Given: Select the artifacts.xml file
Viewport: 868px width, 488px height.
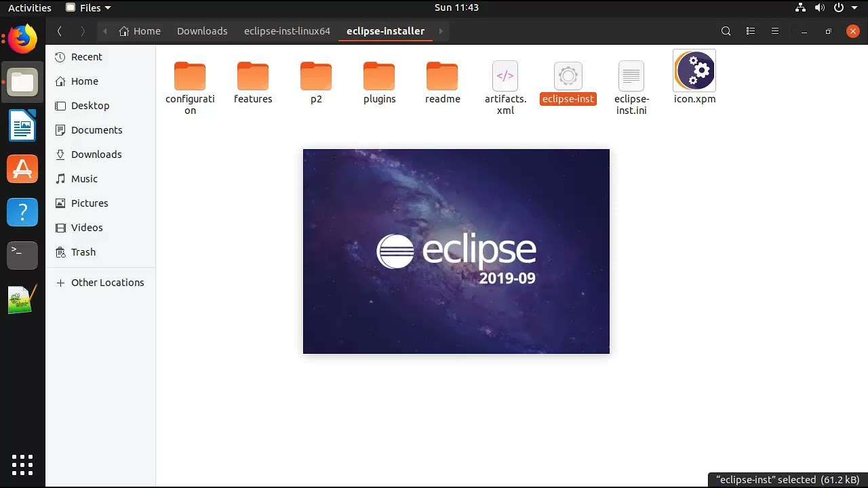Looking at the screenshot, I should pos(505,87).
